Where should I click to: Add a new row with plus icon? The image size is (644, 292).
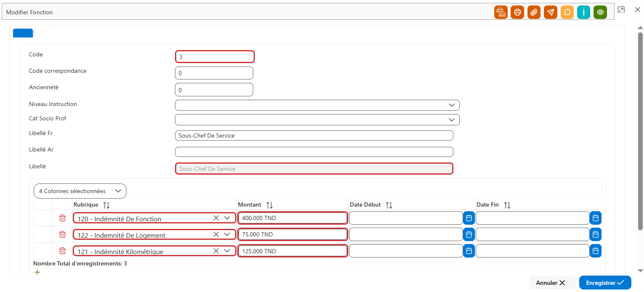coord(37,272)
